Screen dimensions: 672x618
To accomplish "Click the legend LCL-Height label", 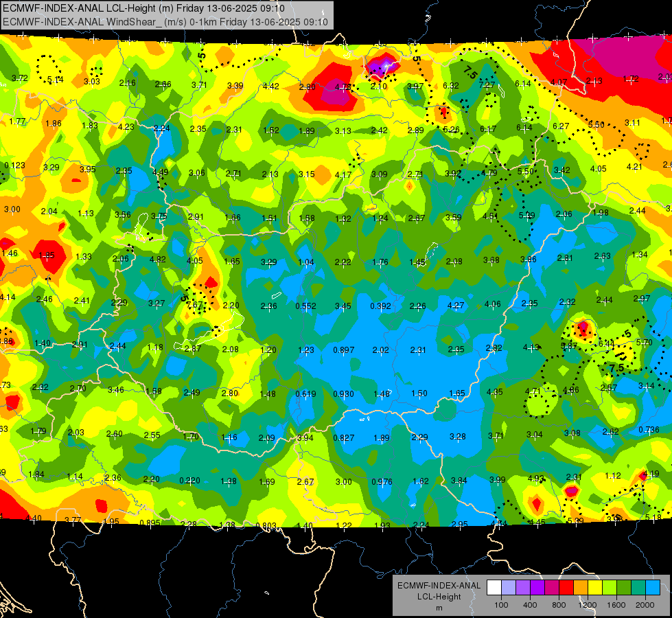I will 439,597.
